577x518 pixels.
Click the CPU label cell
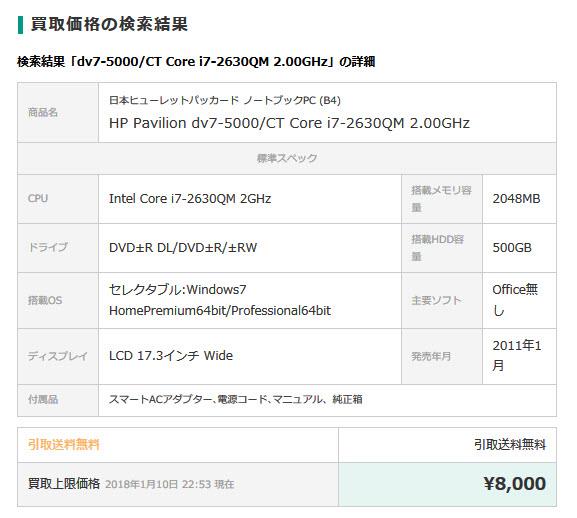click(58, 199)
